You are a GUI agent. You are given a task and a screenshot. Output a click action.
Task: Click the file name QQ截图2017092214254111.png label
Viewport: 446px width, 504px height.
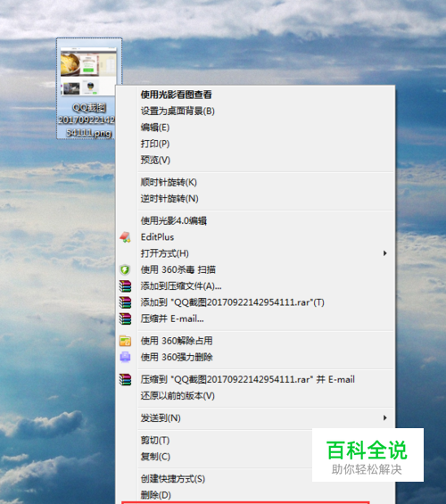click(87, 120)
